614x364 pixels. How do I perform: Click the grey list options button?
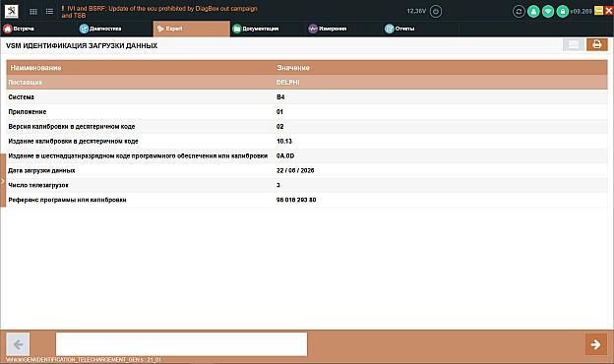[574, 44]
